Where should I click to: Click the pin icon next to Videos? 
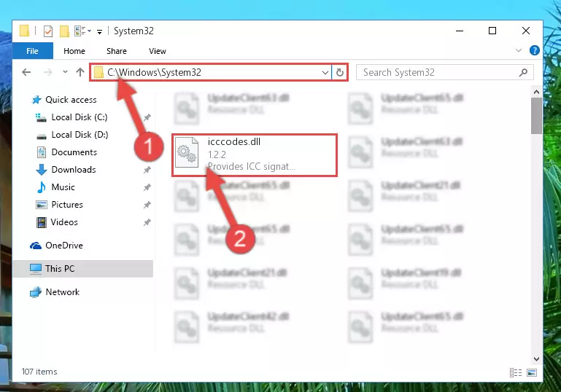147,222
